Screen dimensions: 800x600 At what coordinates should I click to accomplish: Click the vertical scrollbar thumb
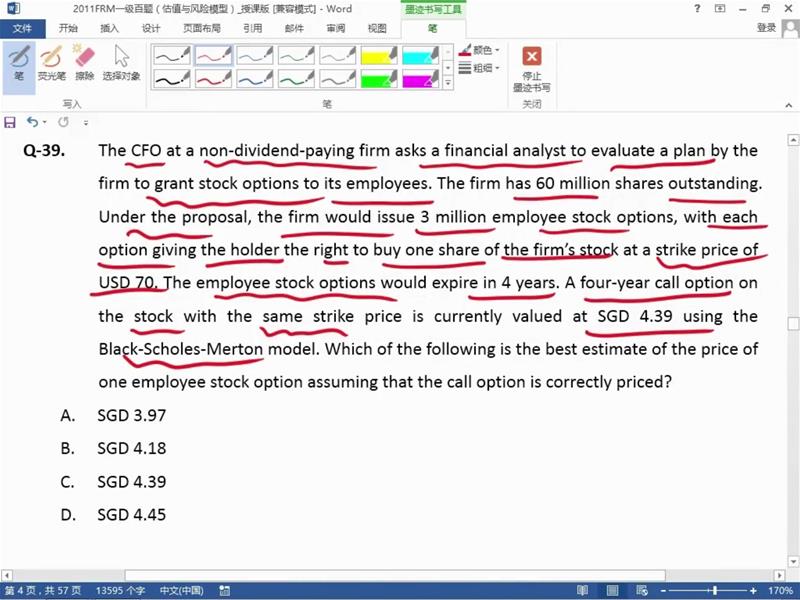coord(793,324)
